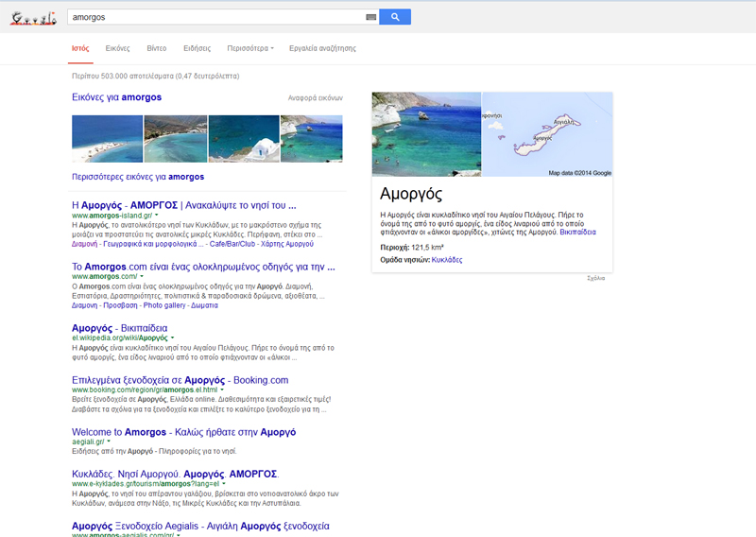Click the Google doodle logo

[x=33, y=18]
